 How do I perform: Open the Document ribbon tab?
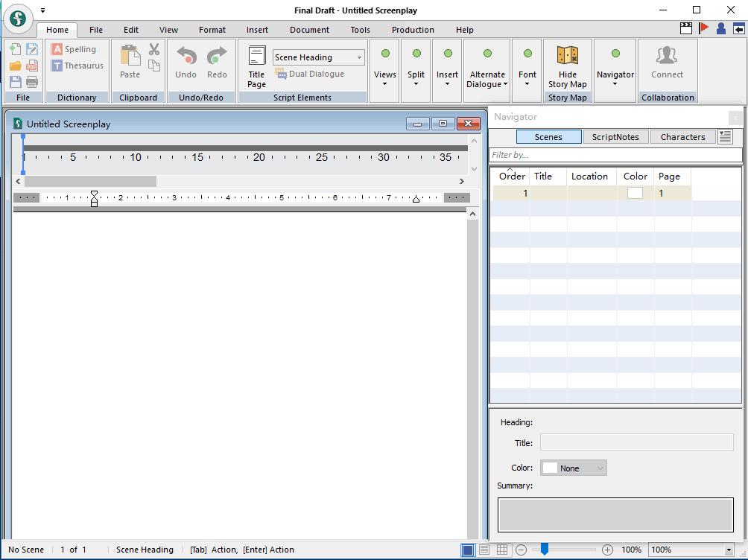[x=310, y=30]
